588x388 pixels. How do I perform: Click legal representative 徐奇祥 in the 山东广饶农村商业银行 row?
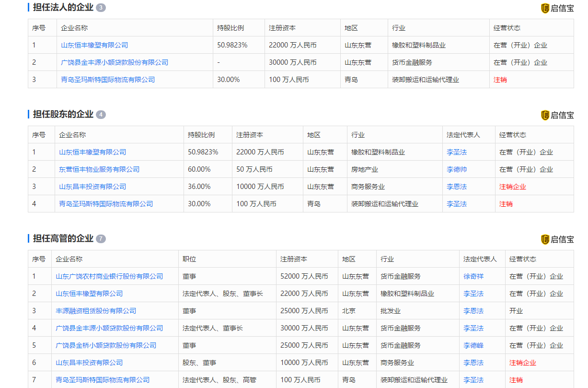point(473,276)
